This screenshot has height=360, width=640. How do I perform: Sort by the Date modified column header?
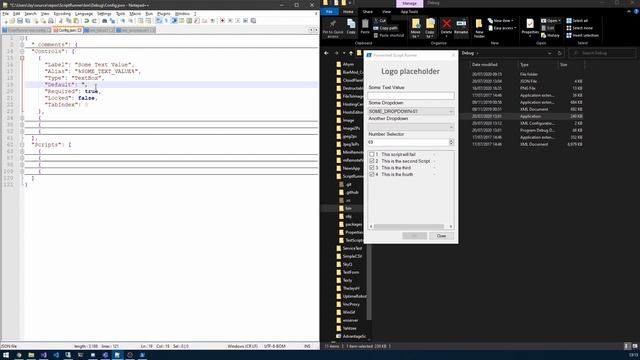(484, 64)
